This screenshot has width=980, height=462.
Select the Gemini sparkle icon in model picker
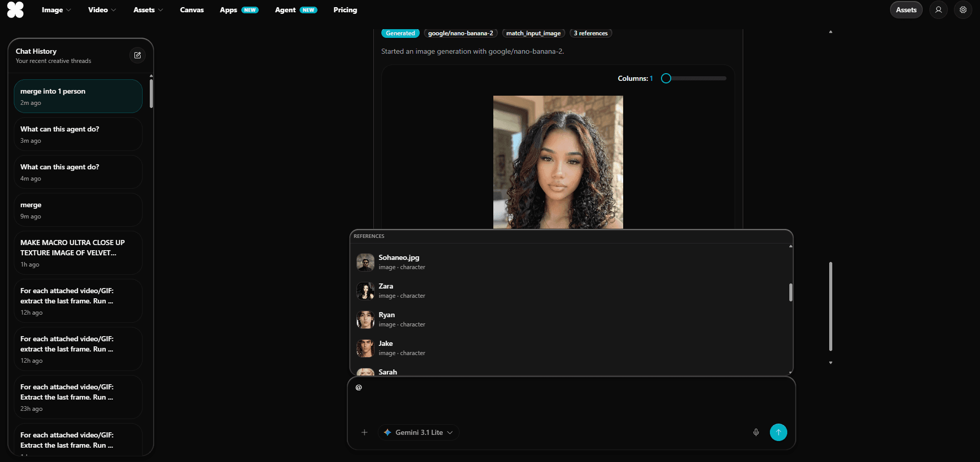click(x=389, y=432)
